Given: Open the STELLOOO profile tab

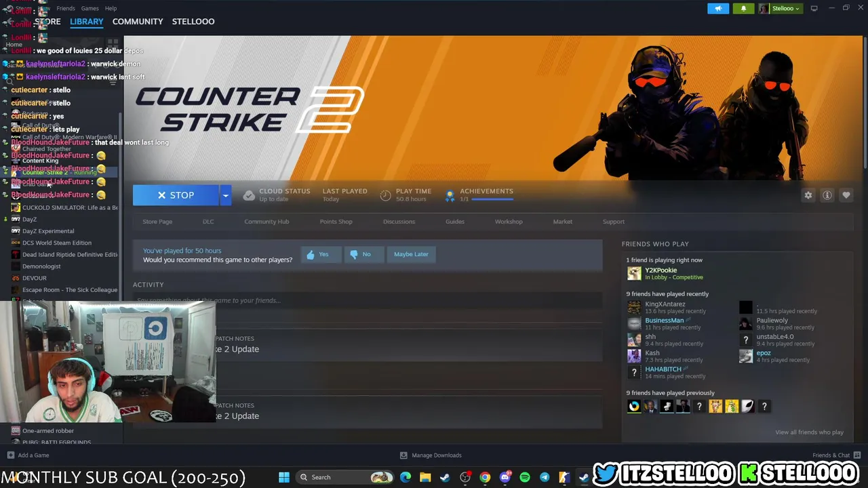Looking at the screenshot, I should [x=193, y=22].
